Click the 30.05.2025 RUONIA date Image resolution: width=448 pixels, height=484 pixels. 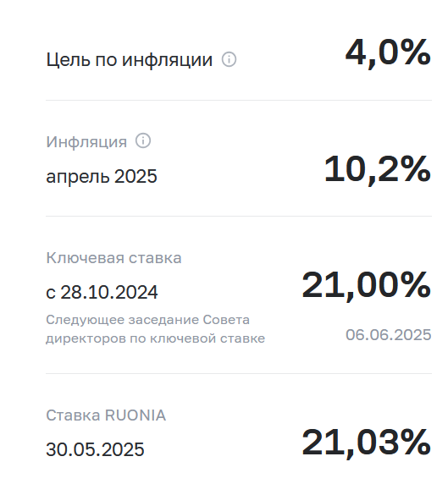95,449
